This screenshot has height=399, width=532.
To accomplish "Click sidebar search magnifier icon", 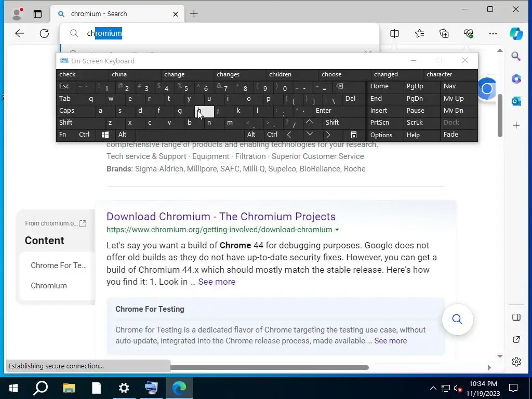I will pos(516,56).
